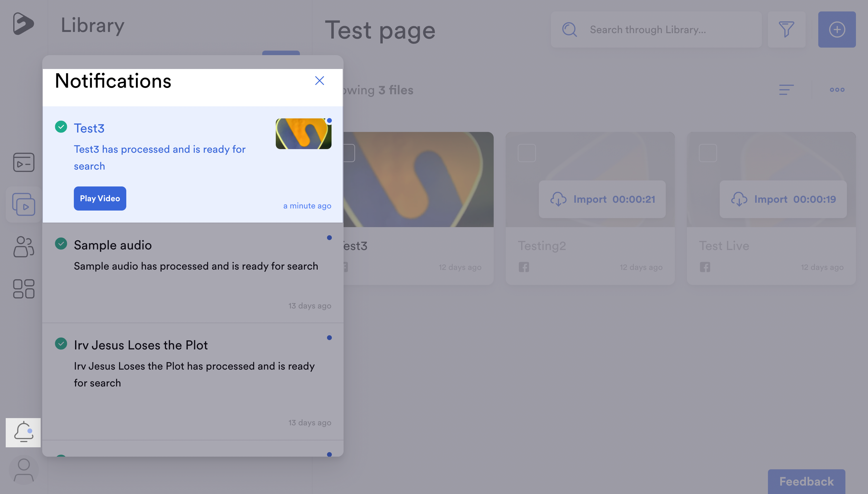This screenshot has height=494, width=868.
Task: Open the apps grid sidebar icon
Action: click(x=24, y=289)
